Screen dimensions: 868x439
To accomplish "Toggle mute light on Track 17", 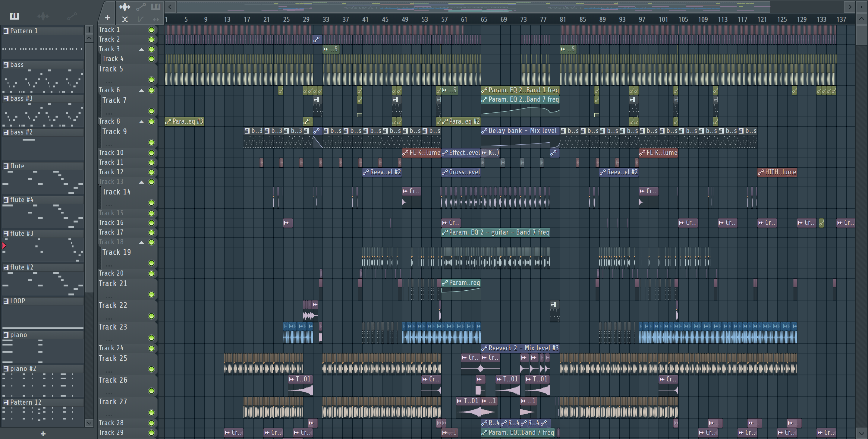I will tap(152, 233).
